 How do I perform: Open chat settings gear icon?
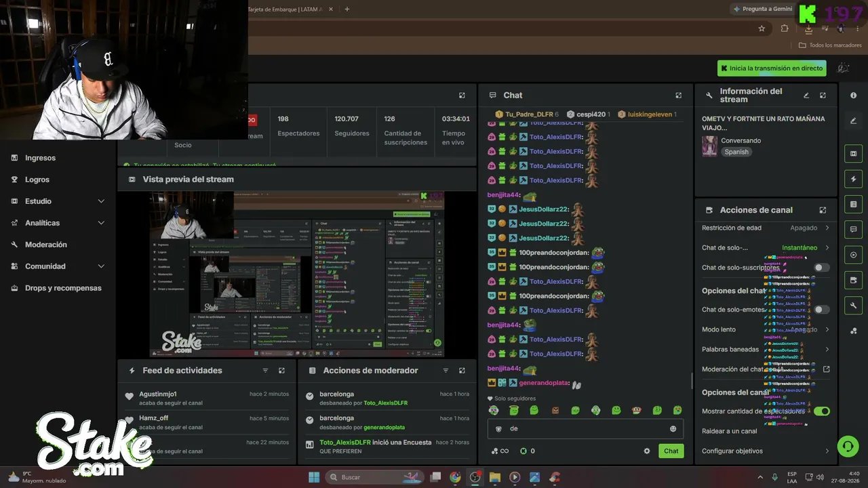[646, 451]
